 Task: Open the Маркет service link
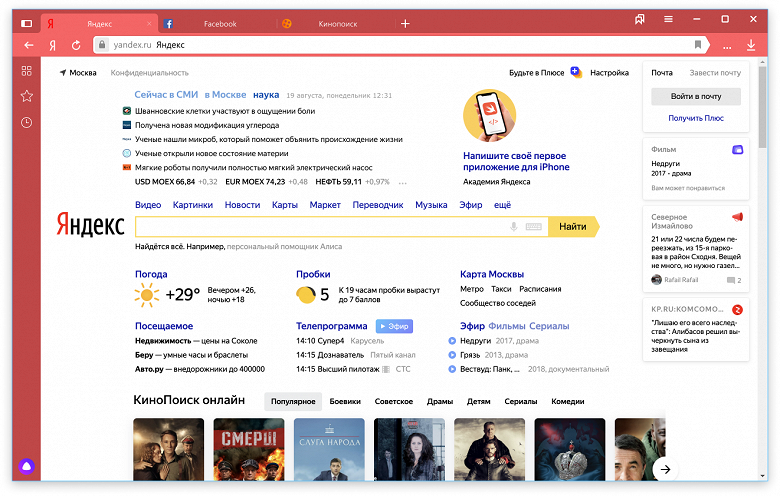pos(325,205)
